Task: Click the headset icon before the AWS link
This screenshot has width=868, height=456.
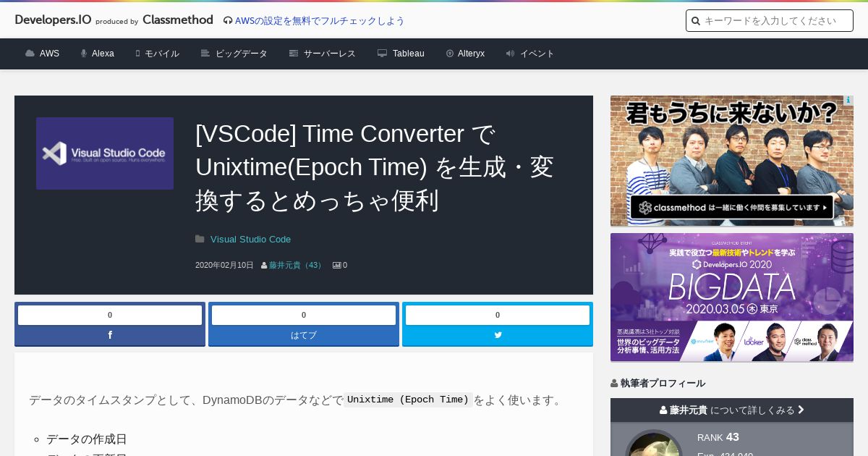Action: tap(228, 21)
